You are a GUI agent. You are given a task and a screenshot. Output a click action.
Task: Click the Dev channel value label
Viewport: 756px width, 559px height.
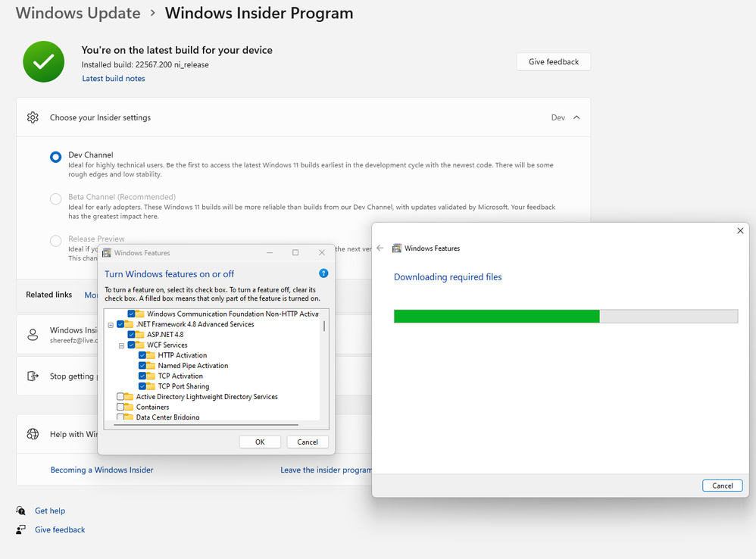(558, 117)
